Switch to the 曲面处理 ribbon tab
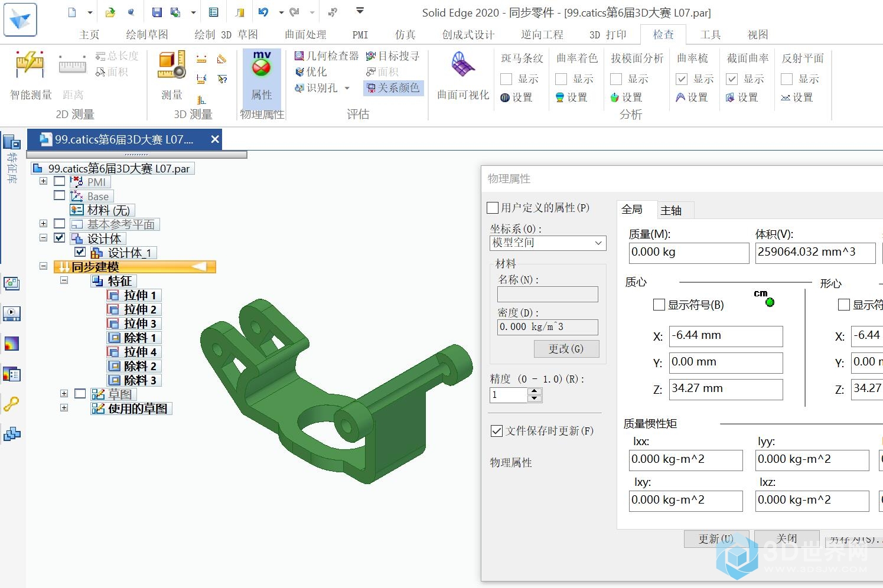 point(305,35)
